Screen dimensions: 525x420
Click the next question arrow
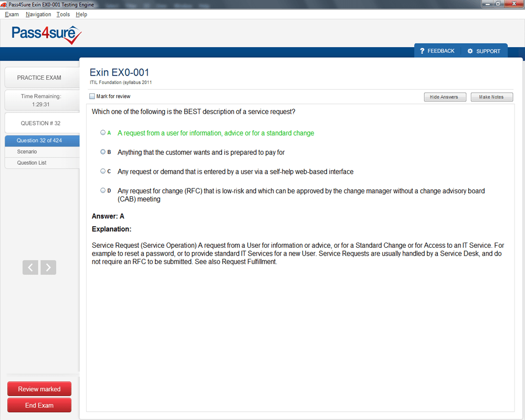click(x=48, y=267)
